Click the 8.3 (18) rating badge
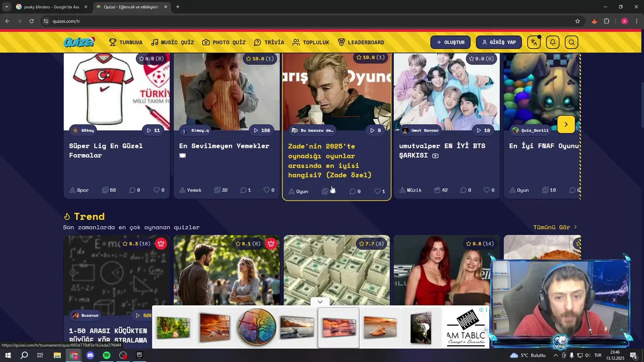644x362 pixels. tap(136, 244)
